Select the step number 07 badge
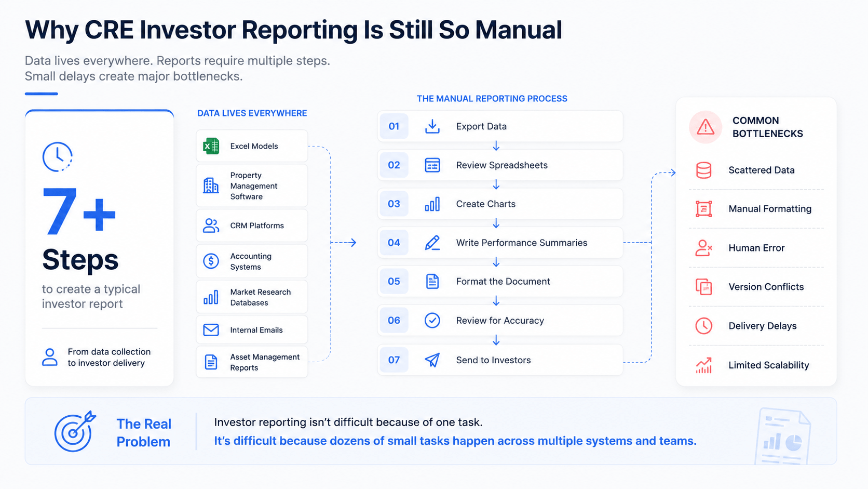Viewport: 868px width, 489px height. (394, 360)
